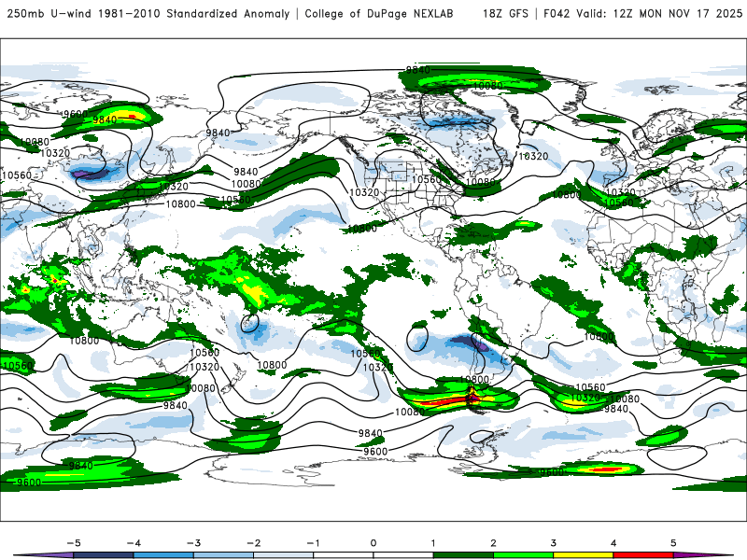Click the '2' colorbar tick label
The height and width of the screenshot is (560, 747).
(494, 543)
